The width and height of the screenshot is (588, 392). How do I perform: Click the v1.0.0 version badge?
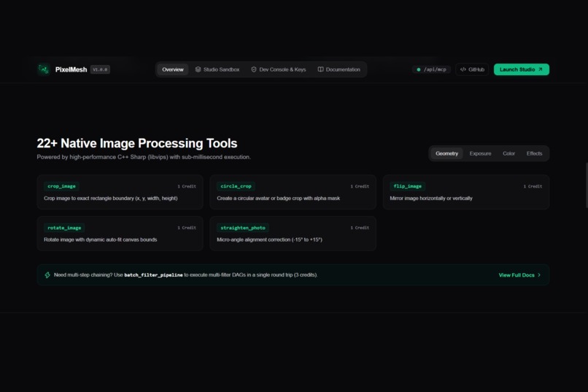pos(100,69)
